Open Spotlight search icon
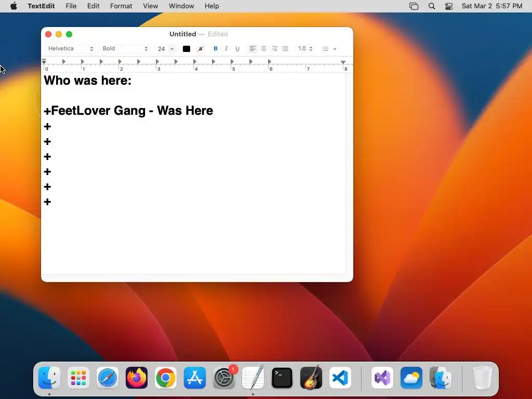 [x=432, y=6]
